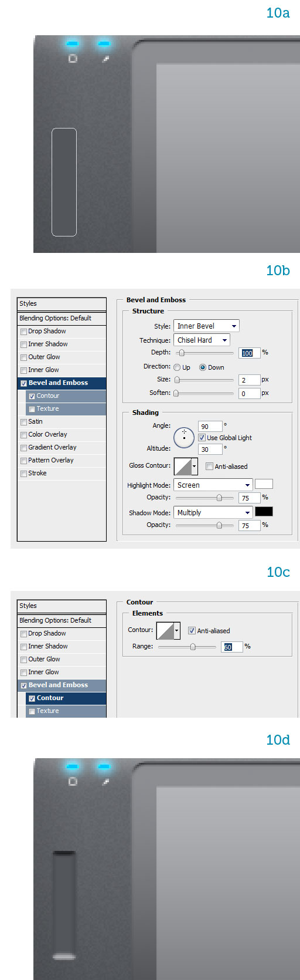This screenshot has width=300, height=980.
Task: Expand the Shadow Mode Multiply dropdown
Action: (x=213, y=512)
